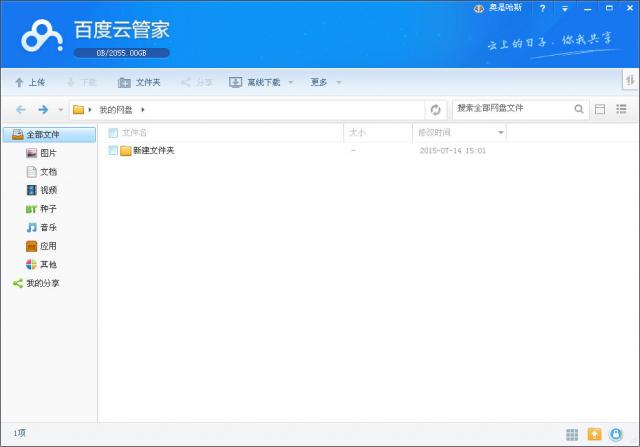Switch to list view layout icon
This screenshot has width=640, height=447.
coord(621,109)
